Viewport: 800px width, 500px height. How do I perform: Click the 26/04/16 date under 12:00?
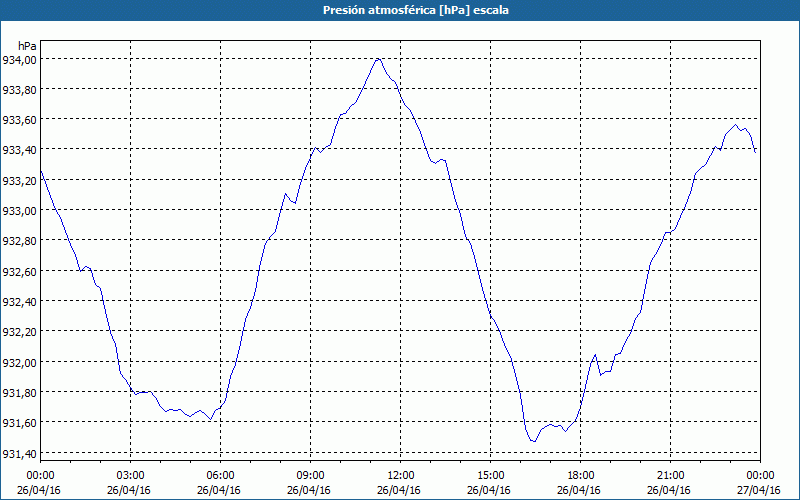[400, 490]
